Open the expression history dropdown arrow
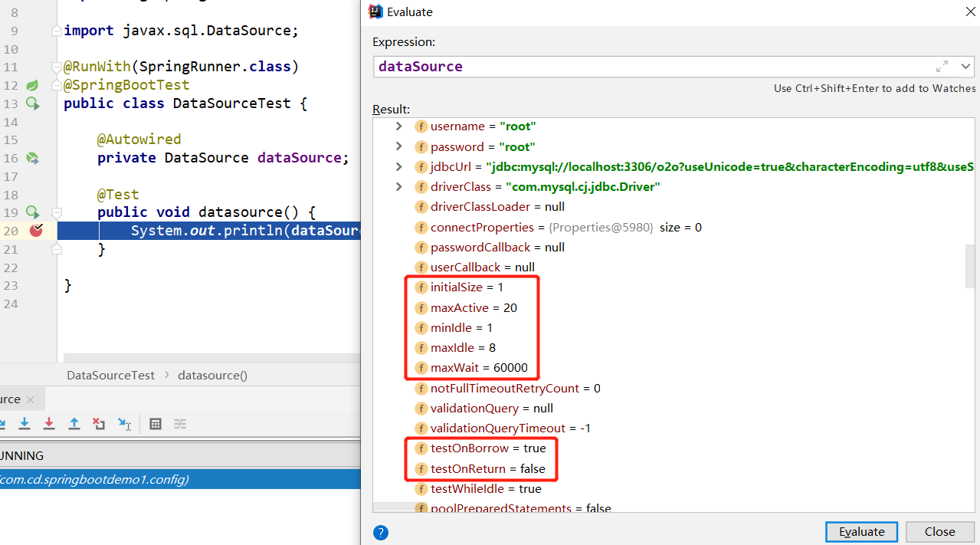Image resolution: width=980 pixels, height=545 pixels. (x=965, y=66)
